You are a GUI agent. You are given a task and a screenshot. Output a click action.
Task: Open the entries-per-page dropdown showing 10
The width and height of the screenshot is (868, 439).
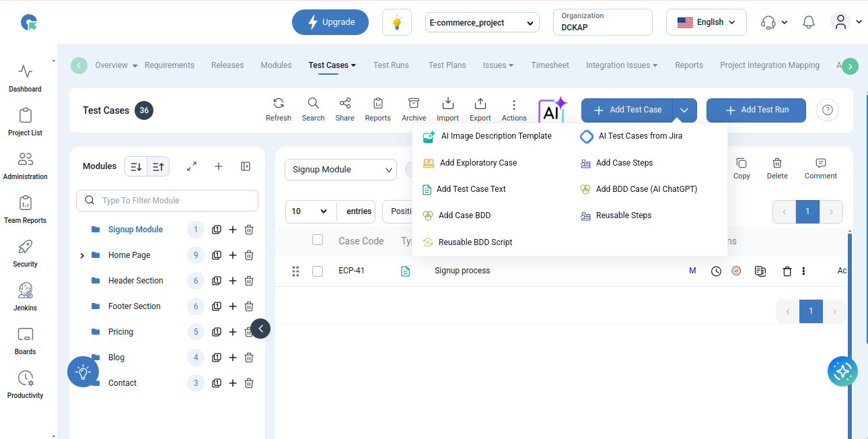pos(310,211)
